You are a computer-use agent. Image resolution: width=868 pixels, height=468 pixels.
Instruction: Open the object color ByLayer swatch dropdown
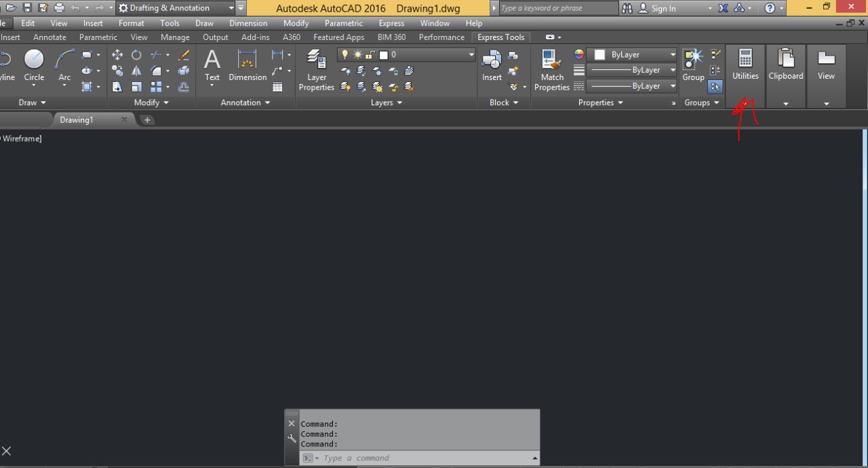point(632,54)
